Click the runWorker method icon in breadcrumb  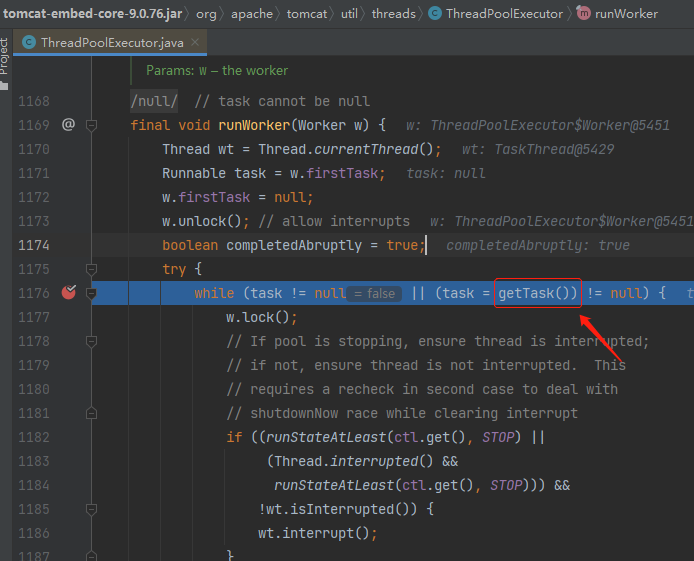pyautogui.click(x=583, y=13)
